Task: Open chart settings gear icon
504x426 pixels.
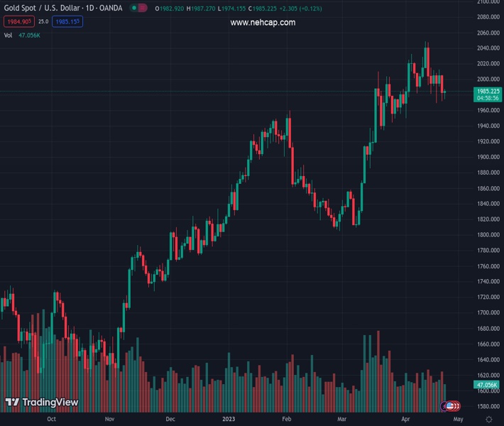Action: pos(489,419)
